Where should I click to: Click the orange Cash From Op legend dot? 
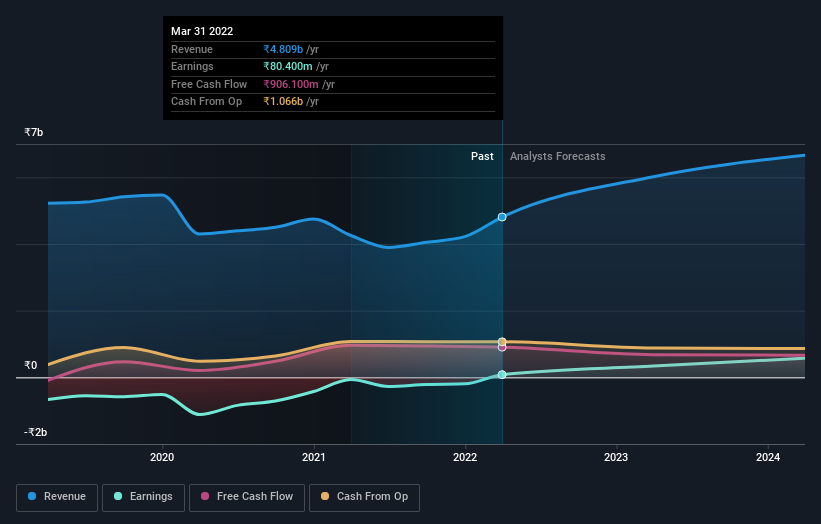[x=325, y=496]
